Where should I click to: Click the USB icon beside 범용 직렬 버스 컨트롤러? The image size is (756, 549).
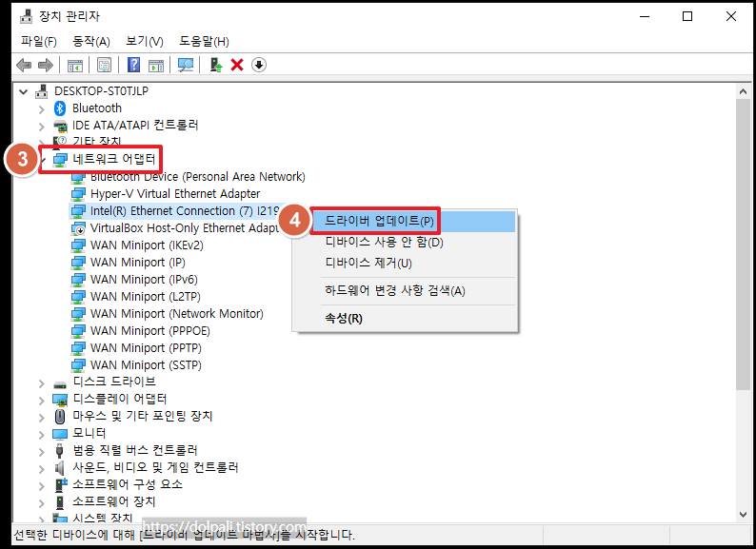(60, 451)
